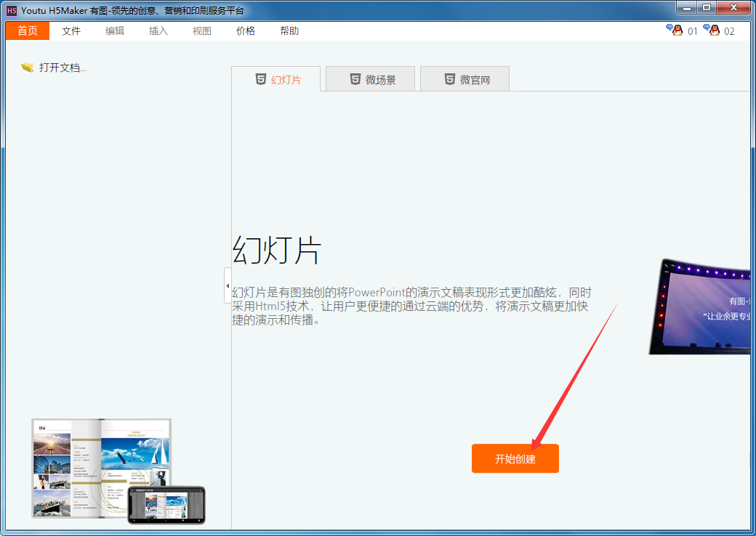Screen dimensions: 756x536
Task: Click the large 幻灯片 heading text
Action: pyautogui.click(x=277, y=251)
